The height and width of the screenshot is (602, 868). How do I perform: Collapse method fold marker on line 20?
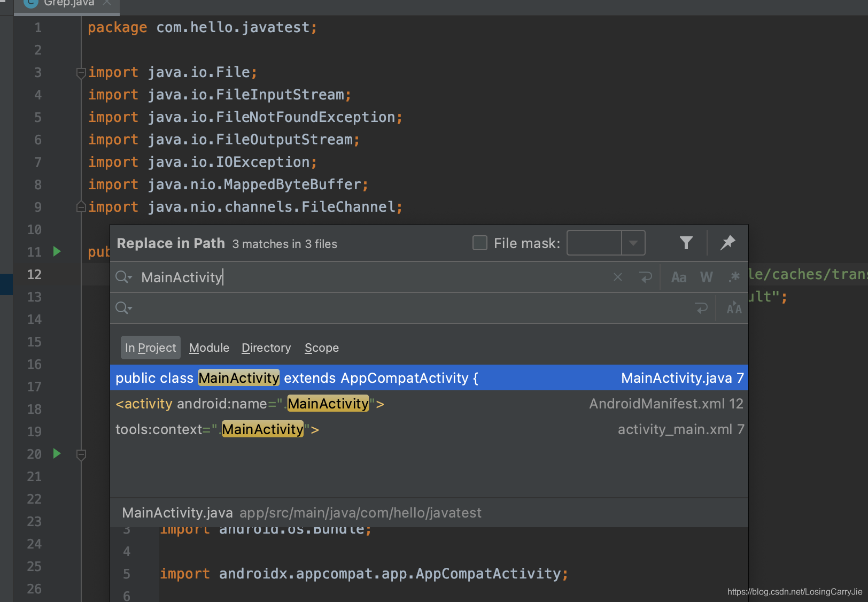pyautogui.click(x=81, y=454)
